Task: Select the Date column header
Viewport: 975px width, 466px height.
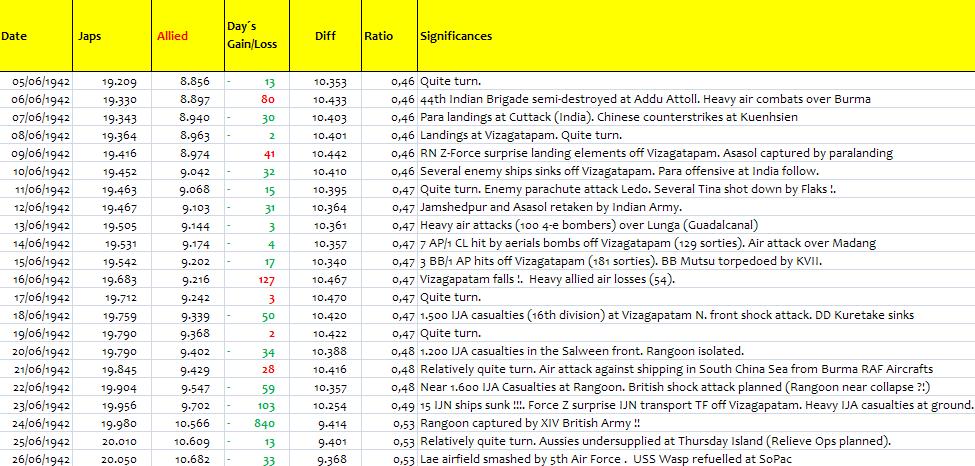Action: click(36, 35)
